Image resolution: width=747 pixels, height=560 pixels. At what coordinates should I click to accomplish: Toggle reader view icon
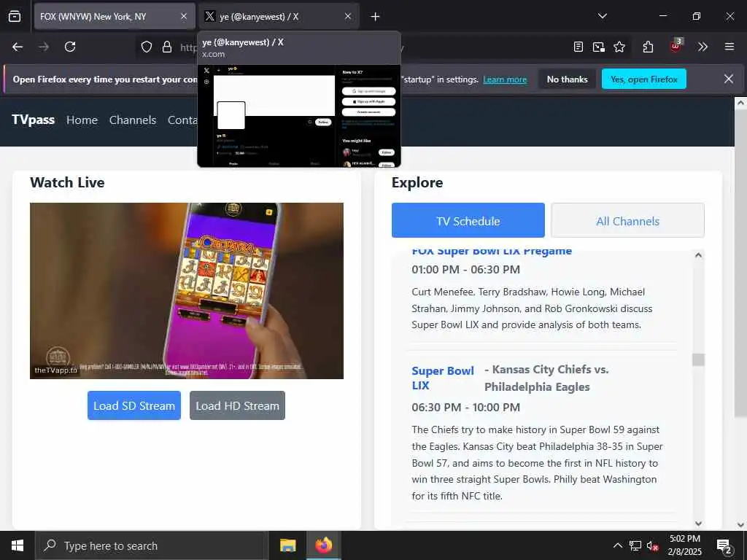click(578, 47)
